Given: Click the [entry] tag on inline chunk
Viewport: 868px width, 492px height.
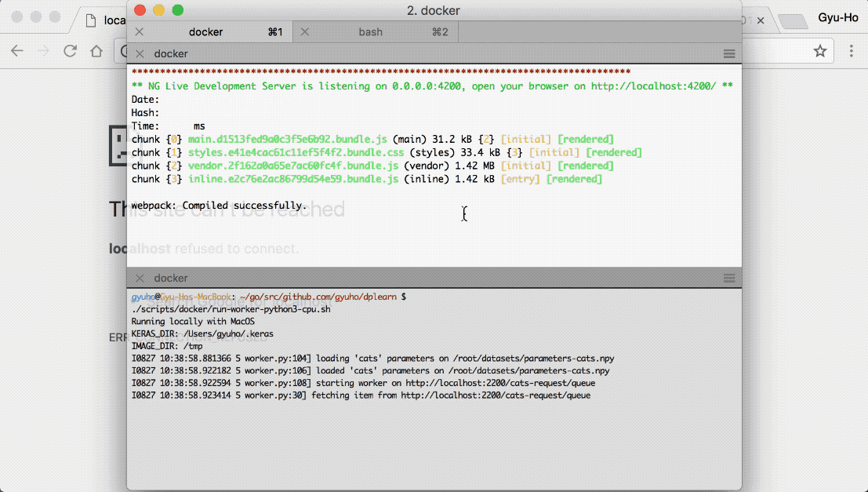Looking at the screenshot, I should (x=521, y=179).
